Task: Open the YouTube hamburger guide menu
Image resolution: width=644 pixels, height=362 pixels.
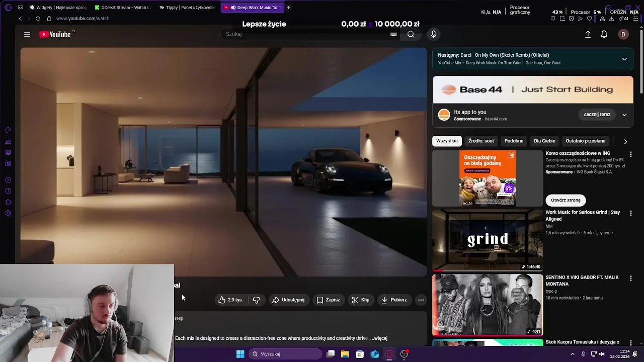Action: coord(27,34)
